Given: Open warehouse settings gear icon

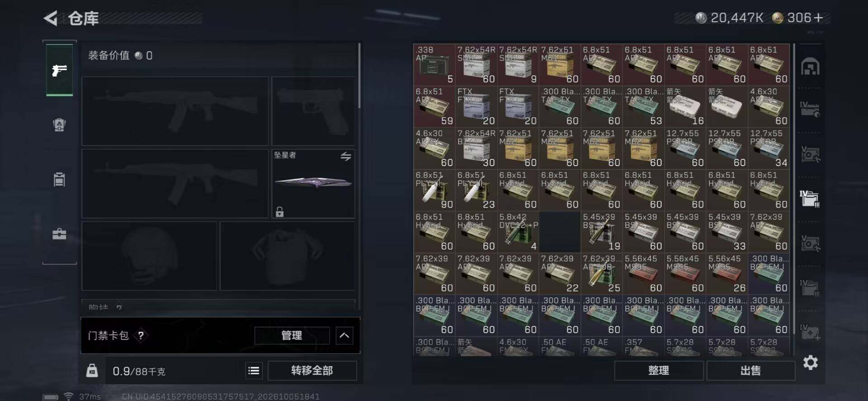Looking at the screenshot, I should [x=810, y=363].
